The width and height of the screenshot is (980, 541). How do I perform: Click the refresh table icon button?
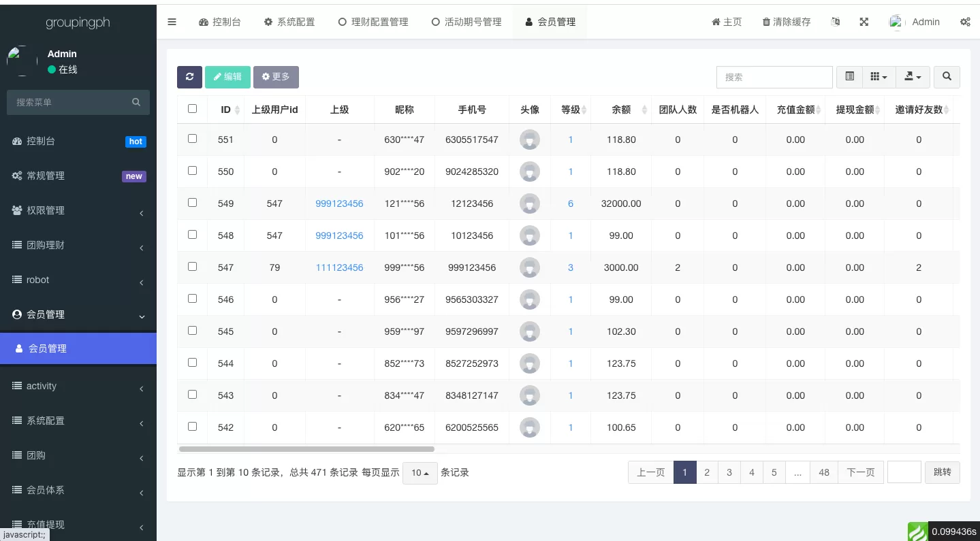[189, 77]
